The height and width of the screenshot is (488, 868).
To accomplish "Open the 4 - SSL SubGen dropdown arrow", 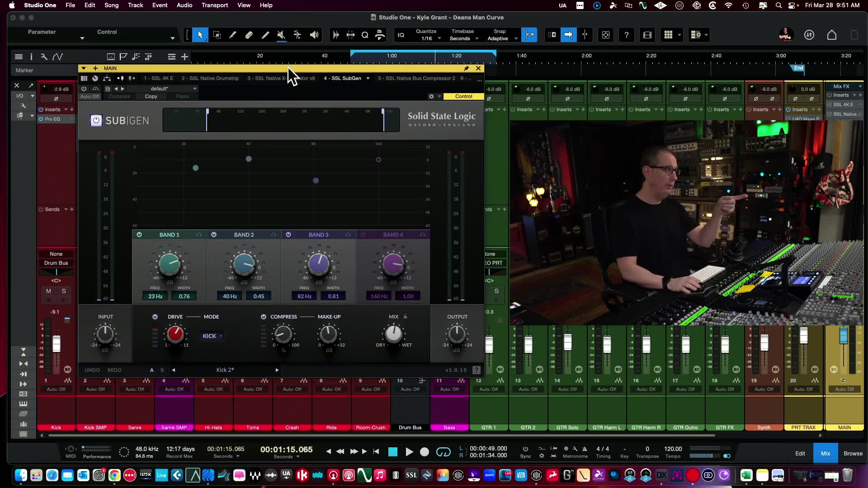I will 368,78.
